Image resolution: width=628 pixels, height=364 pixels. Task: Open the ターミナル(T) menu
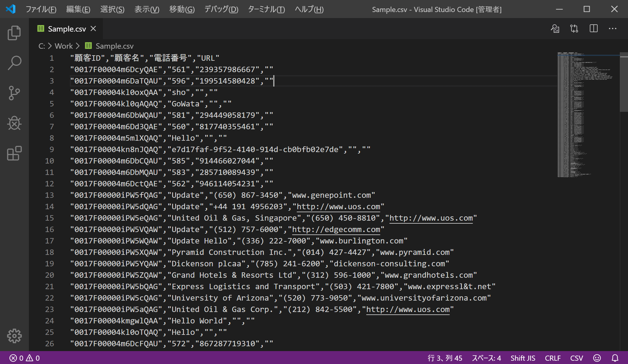266,9
